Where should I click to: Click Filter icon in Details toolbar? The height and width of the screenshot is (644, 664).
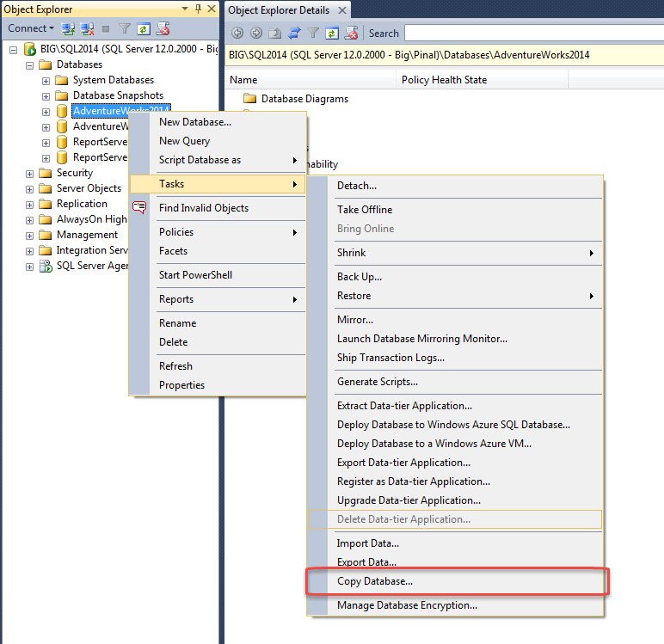pyautogui.click(x=313, y=33)
